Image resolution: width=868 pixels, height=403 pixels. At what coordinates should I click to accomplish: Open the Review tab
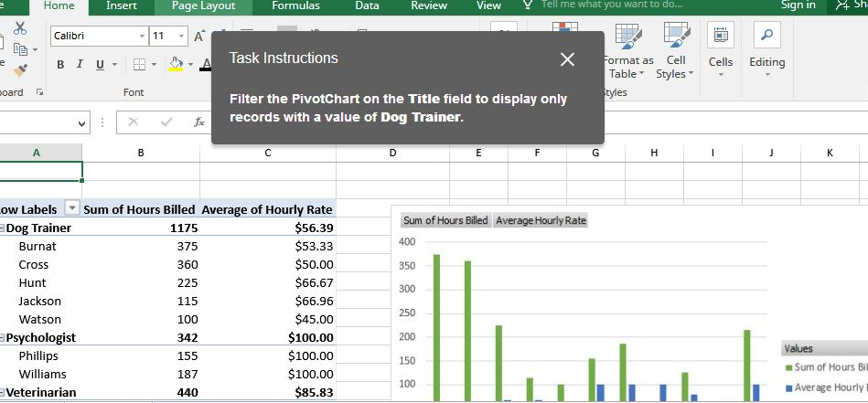tap(428, 5)
